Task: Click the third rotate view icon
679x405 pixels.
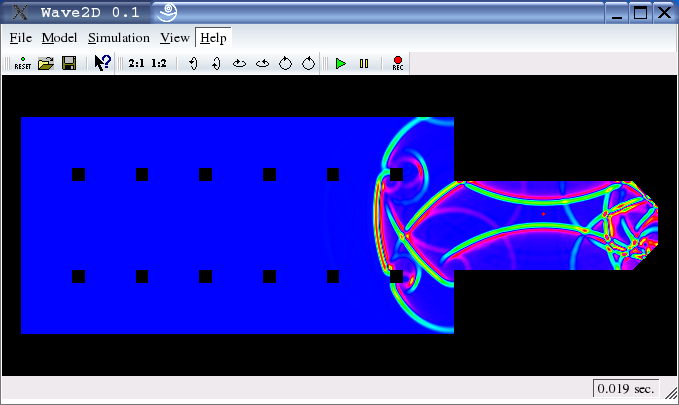Action: pyautogui.click(x=239, y=64)
